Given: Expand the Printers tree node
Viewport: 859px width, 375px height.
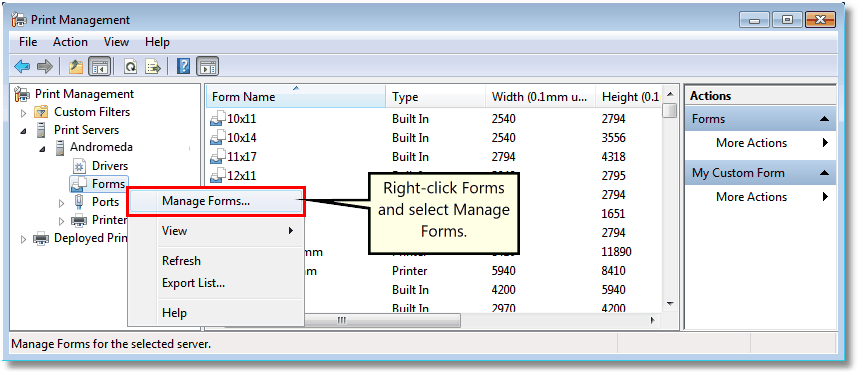Looking at the screenshot, I should point(61,221).
